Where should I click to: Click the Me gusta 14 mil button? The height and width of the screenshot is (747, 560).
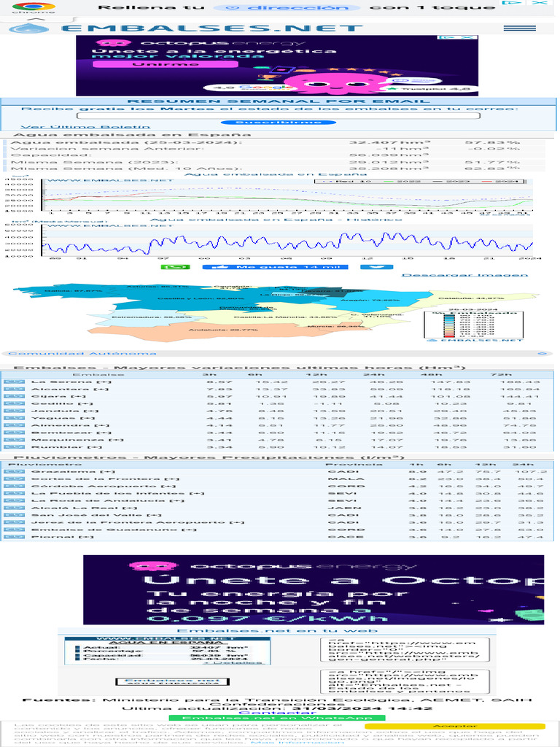[x=275, y=267]
